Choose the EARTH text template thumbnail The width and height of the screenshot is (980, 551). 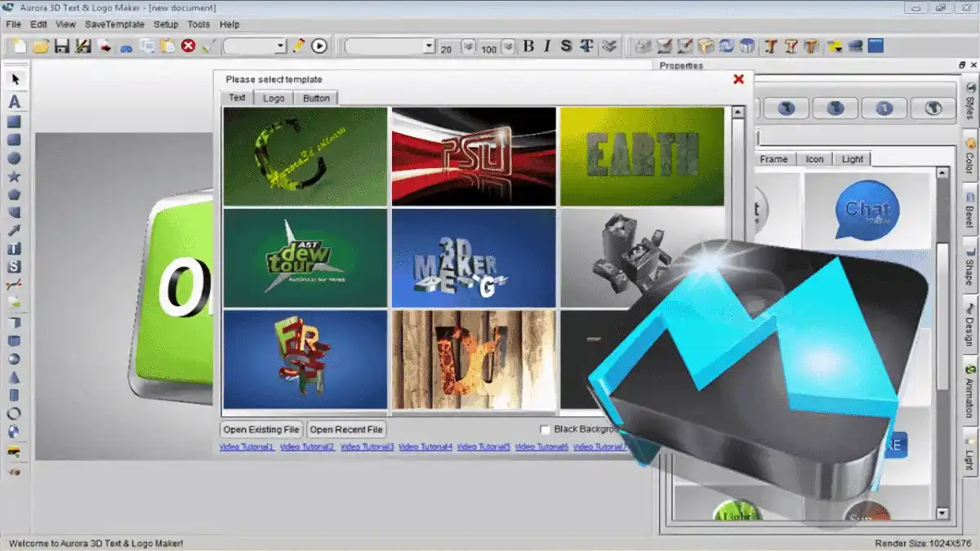point(642,157)
